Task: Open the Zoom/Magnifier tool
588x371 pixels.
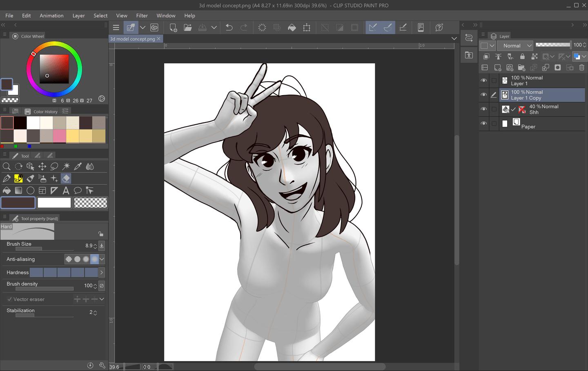Action: tap(7, 166)
